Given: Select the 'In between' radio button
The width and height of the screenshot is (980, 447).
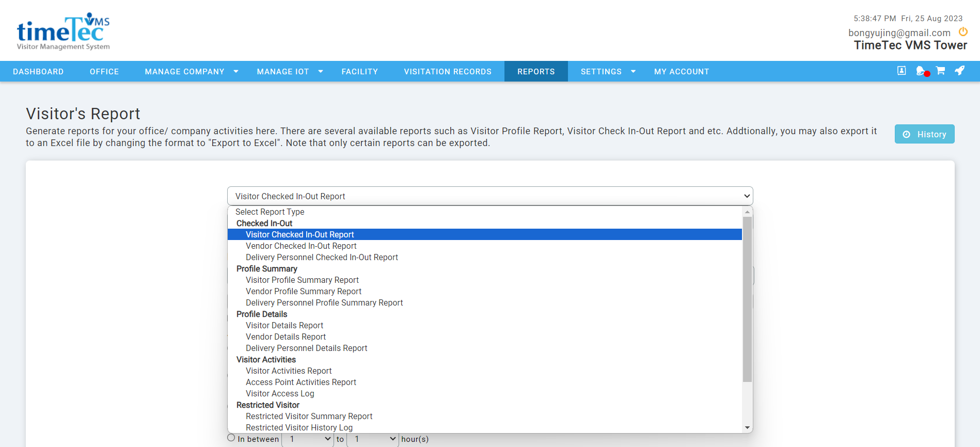Looking at the screenshot, I should [x=231, y=438].
